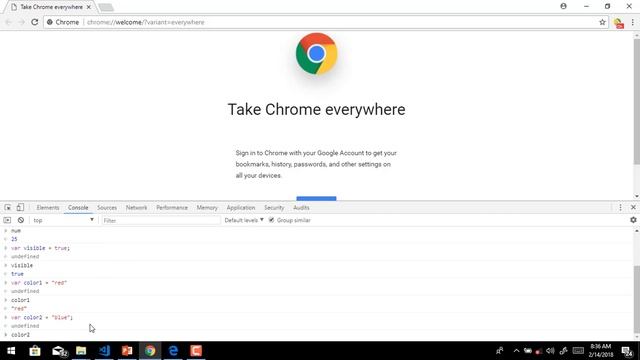The image size is (640, 360).
Task: Launch the Microsoft Store from taskbar
Action: [35, 351]
